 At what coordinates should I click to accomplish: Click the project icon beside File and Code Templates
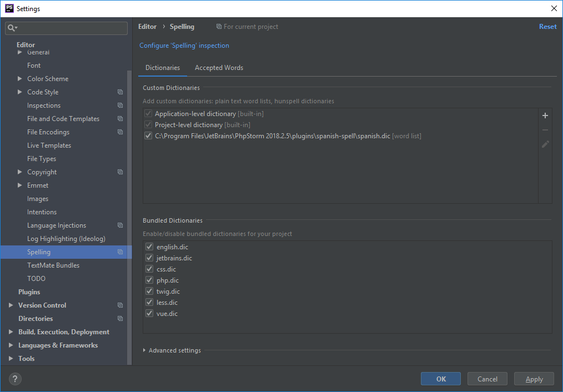120,118
